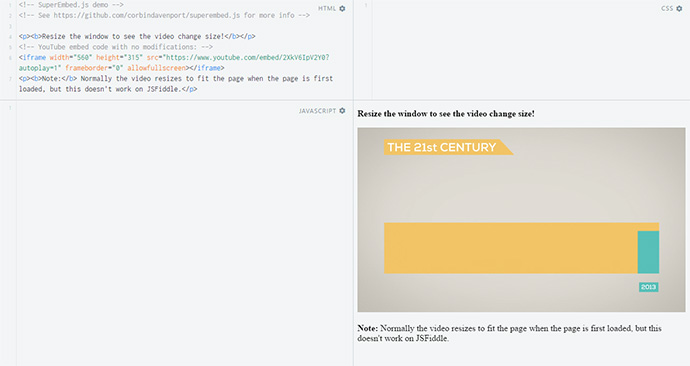Viewport: 690px width, 366px height.
Task: Click the embedded video in result pane
Action: pyautogui.click(x=521, y=220)
